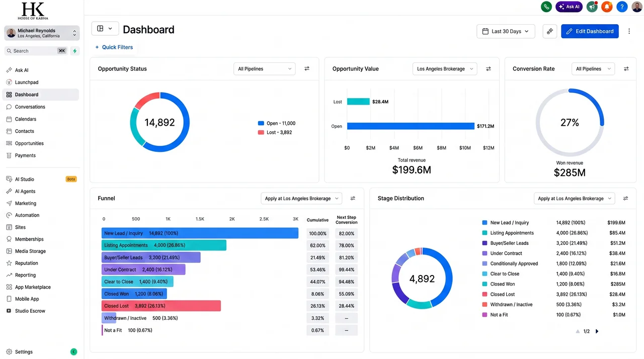This screenshot has width=644, height=359.
Task: Click the green lightning quick actions icon
Action: coord(75,51)
